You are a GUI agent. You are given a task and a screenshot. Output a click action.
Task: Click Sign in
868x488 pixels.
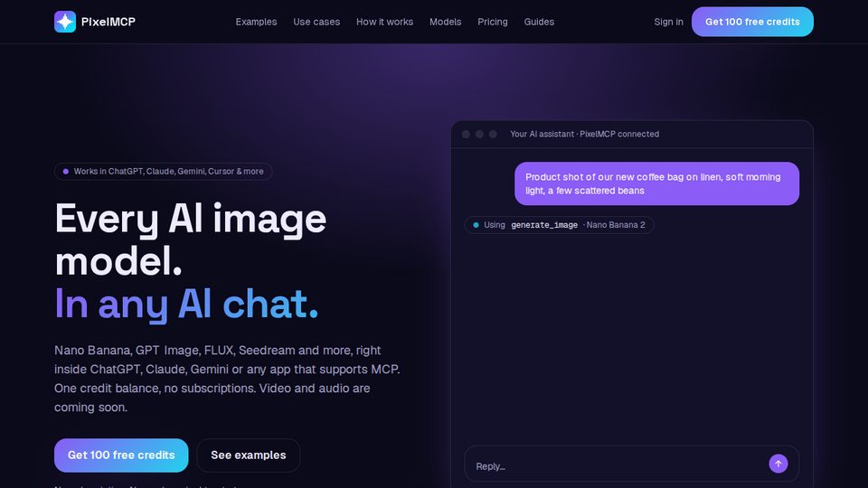pyautogui.click(x=668, y=22)
